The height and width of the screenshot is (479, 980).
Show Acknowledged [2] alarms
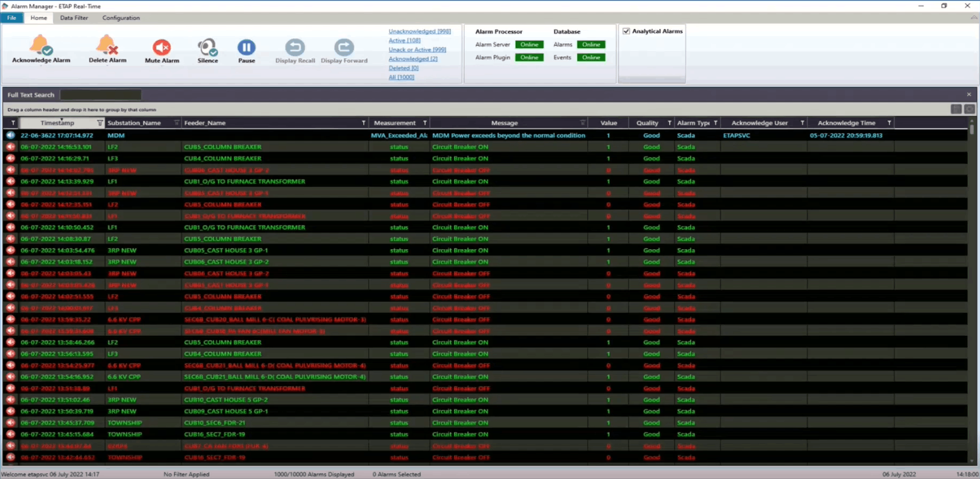(x=413, y=59)
